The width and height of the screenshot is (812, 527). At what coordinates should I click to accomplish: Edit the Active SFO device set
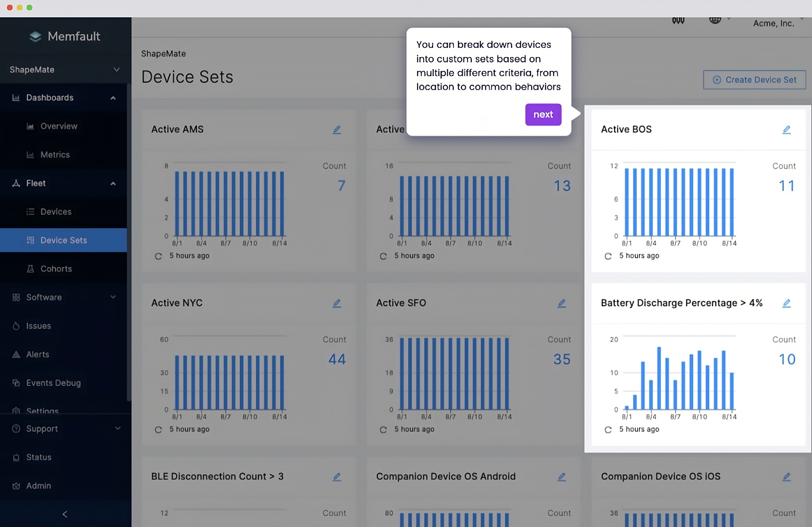pos(562,303)
